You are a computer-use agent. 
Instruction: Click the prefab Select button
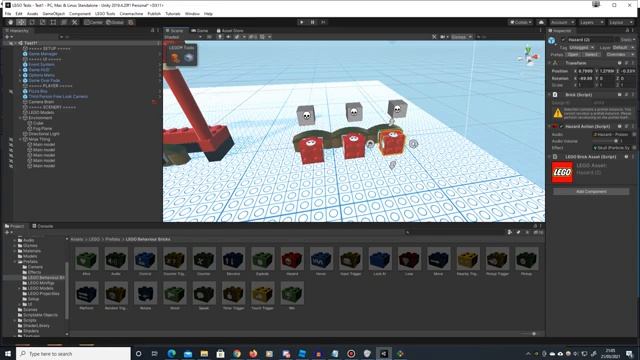[591, 54]
